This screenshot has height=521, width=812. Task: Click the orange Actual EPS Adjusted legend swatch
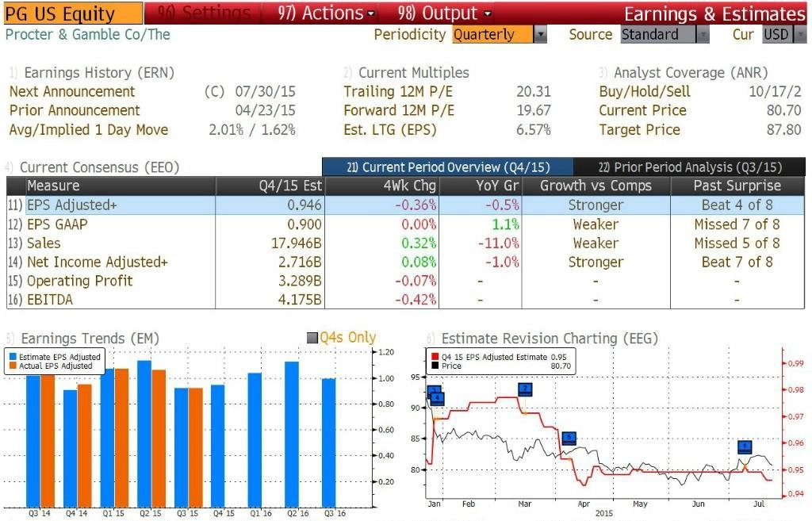pos(13,366)
